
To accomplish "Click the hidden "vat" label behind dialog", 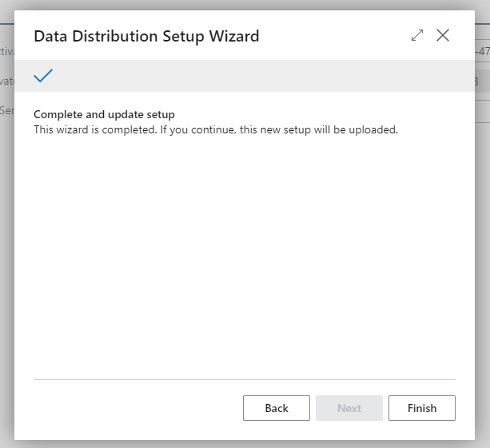I will click(x=6, y=81).
